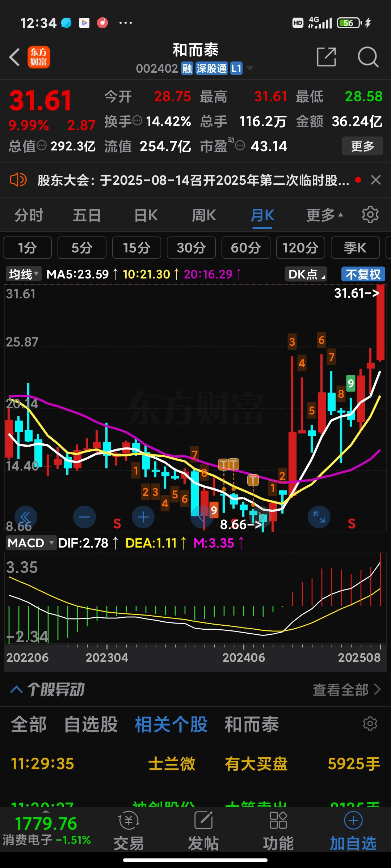Tap the 融 margin trading badge
The image size is (391, 868).
click(187, 68)
